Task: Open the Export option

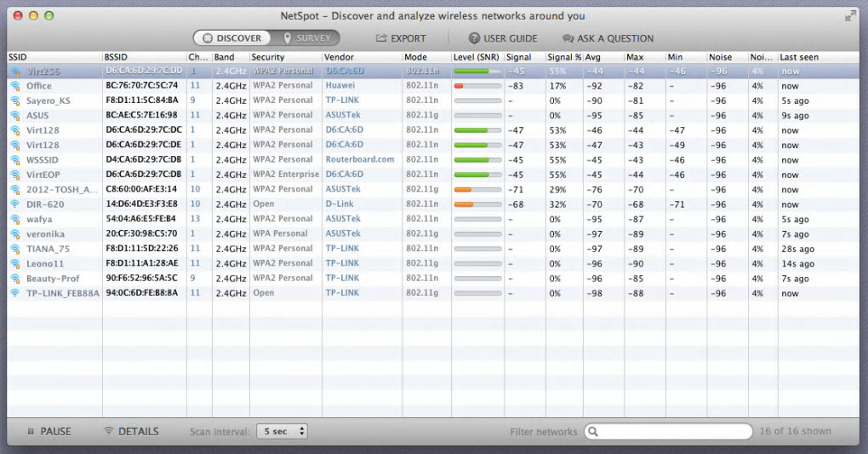Action: 401,38
